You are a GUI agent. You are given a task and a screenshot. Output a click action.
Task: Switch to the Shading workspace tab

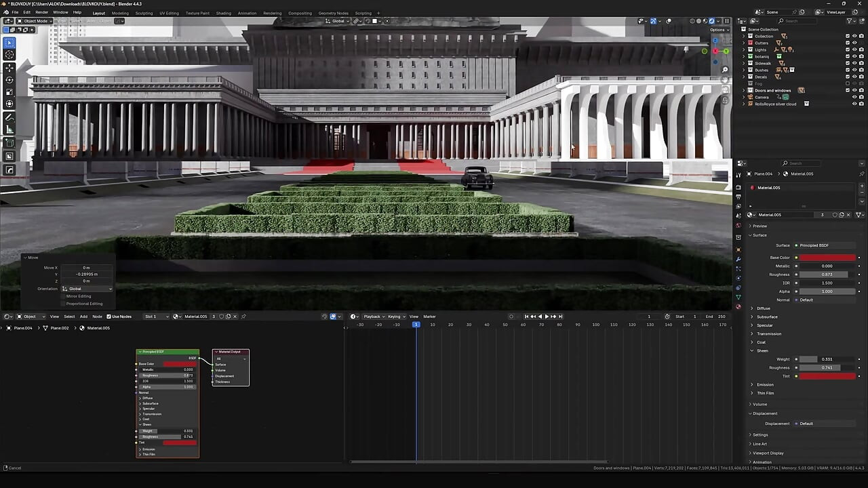pyautogui.click(x=224, y=13)
